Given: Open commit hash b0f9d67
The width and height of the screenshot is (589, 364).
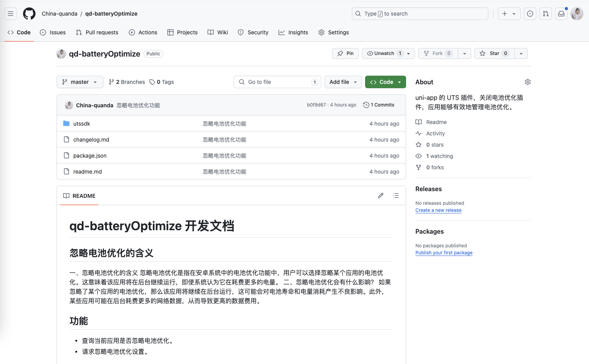Looking at the screenshot, I should pyautogui.click(x=316, y=105).
